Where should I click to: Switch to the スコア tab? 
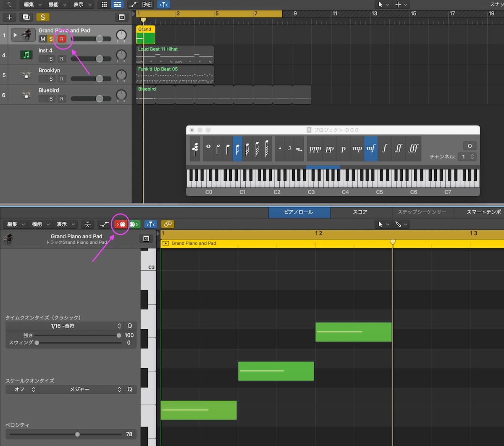[x=360, y=212]
